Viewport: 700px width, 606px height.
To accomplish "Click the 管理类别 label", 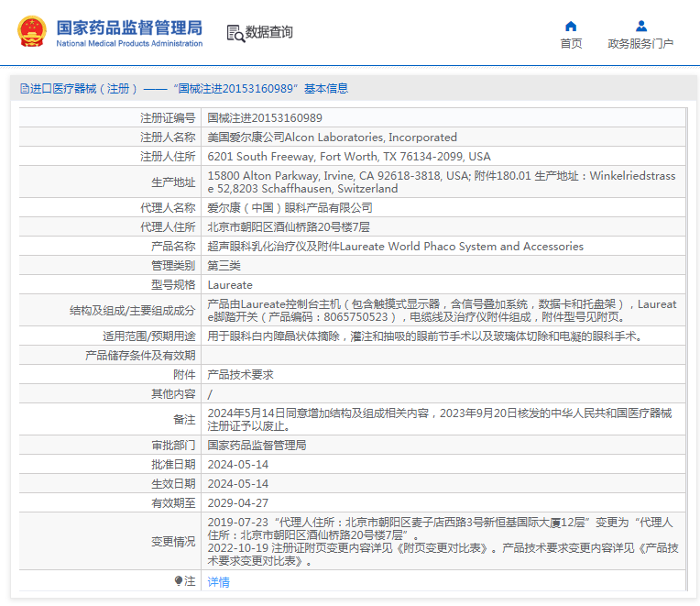I will (173, 265).
